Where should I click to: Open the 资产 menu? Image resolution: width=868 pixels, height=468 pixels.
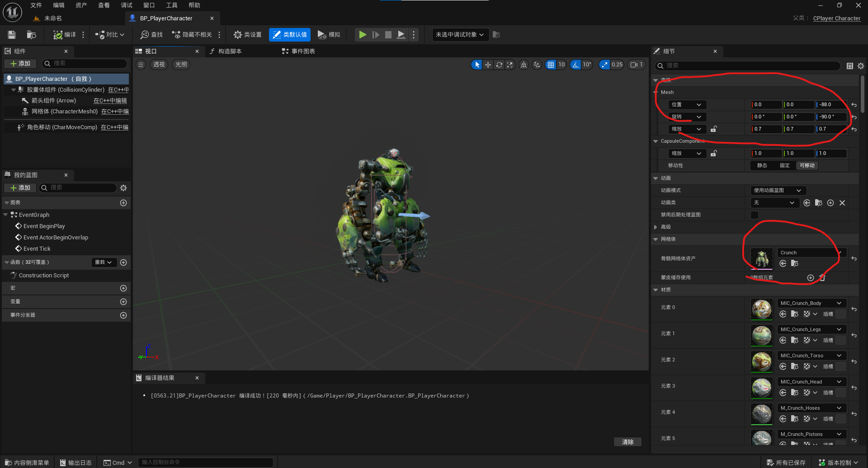pyautogui.click(x=81, y=5)
